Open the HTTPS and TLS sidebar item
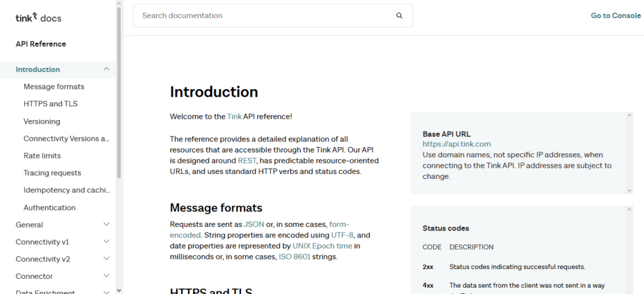Screen dimensions: 644x294 click(50, 104)
